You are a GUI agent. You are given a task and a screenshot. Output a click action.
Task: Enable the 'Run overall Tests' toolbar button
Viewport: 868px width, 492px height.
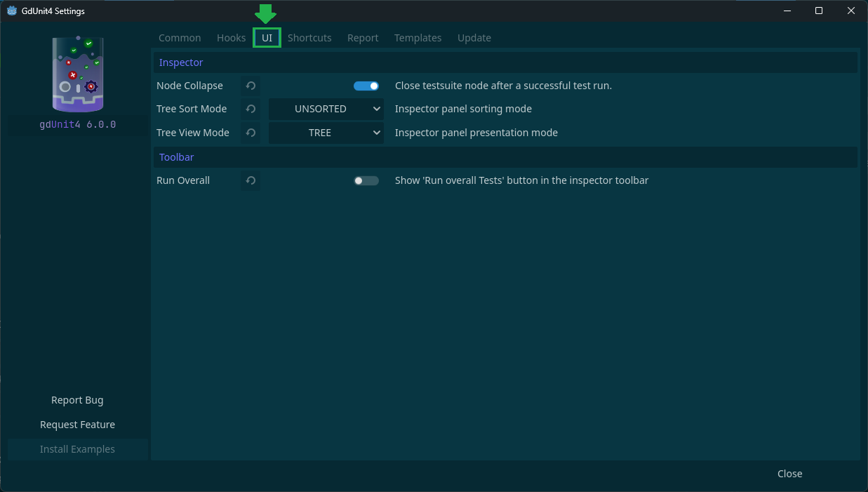click(366, 180)
